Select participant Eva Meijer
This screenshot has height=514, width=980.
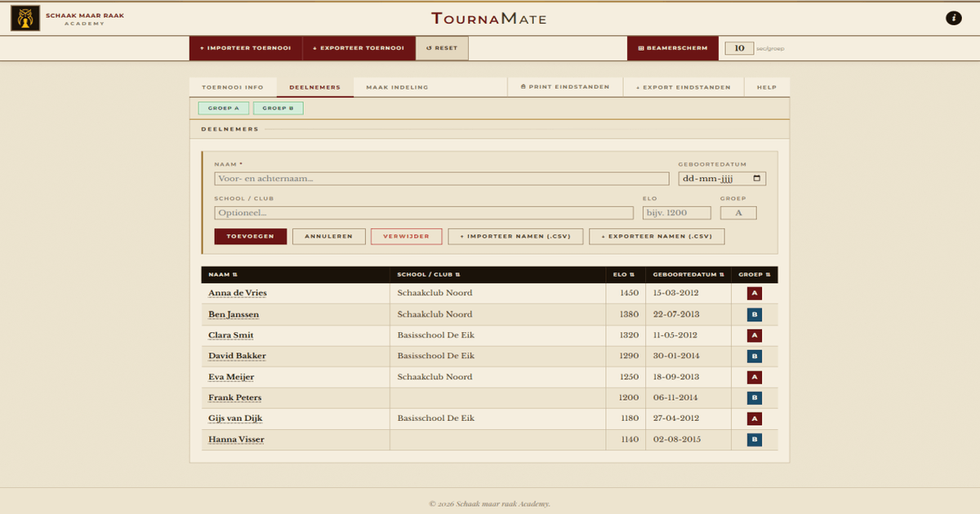click(x=231, y=377)
